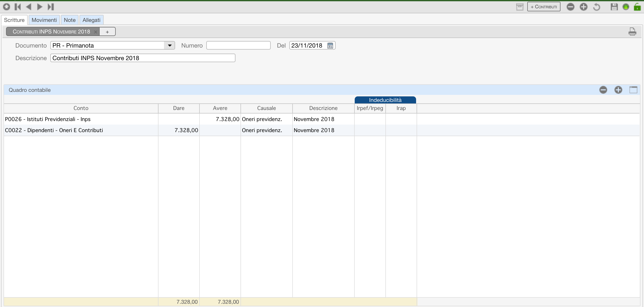The height and width of the screenshot is (307, 644).
Task: Print the entry using printer icon
Action: (x=632, y=32)
